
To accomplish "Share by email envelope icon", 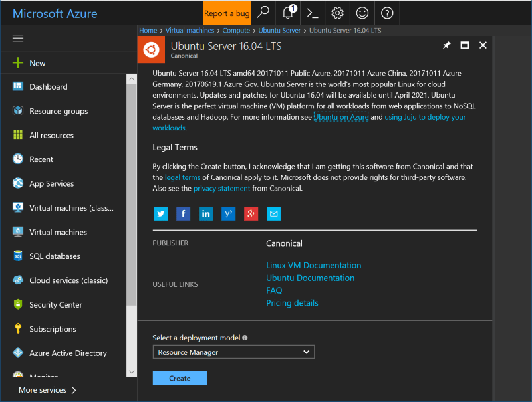I will (273, 213).
